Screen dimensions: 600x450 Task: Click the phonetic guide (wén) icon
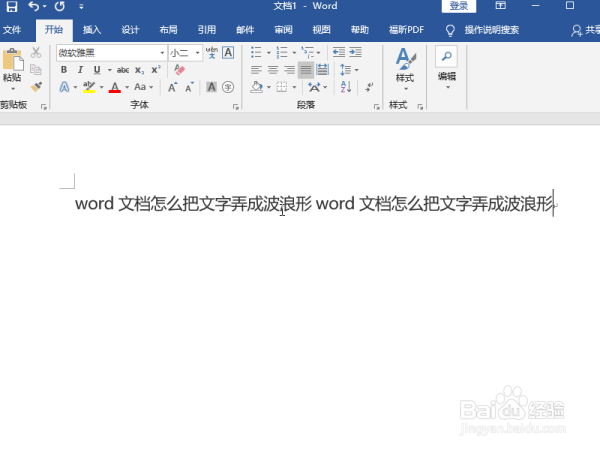[212, 52]
